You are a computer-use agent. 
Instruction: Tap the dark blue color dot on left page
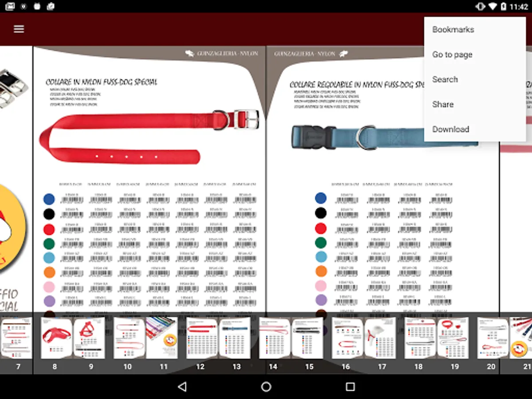click(x=49, y=199)
